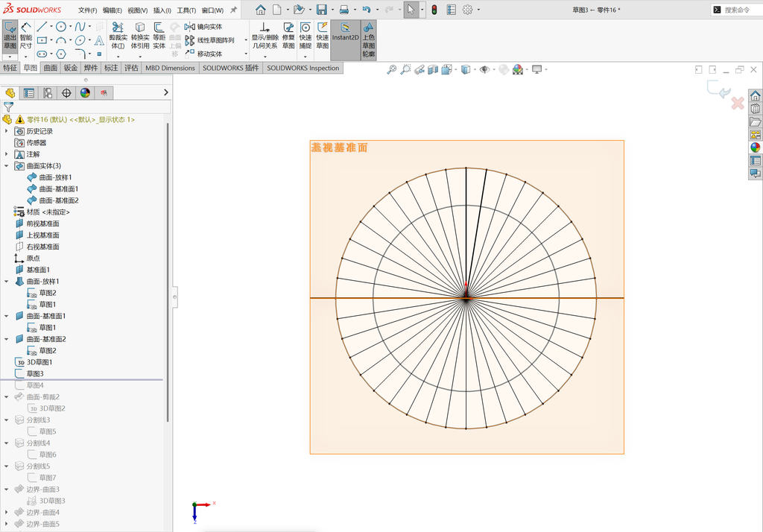Toggle Shaded Sketch Contours (上色草图轮廓)
Viewport: 763px width, 532px height.
click(x=368, y=40)
